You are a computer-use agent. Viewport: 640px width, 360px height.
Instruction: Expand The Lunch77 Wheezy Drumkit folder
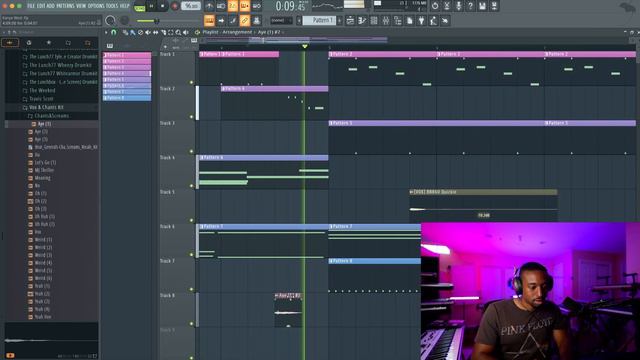[60, 65]
